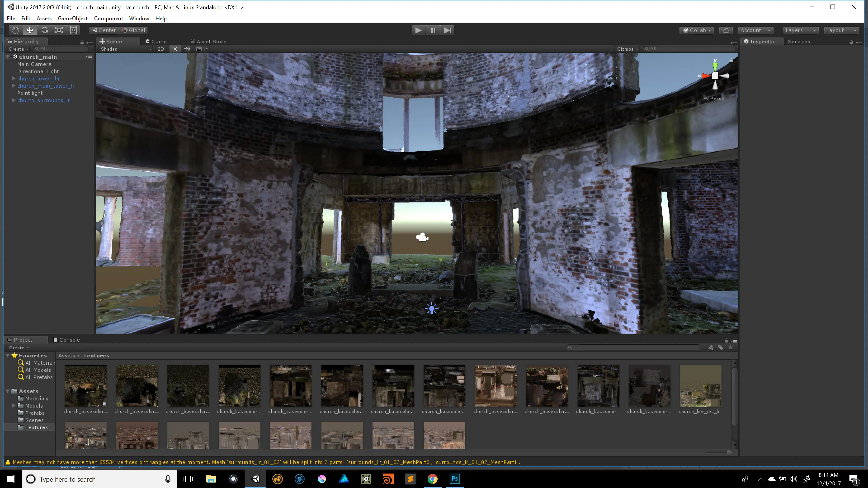Select Main Camera in Hierarchy

[x=34, y=64]
